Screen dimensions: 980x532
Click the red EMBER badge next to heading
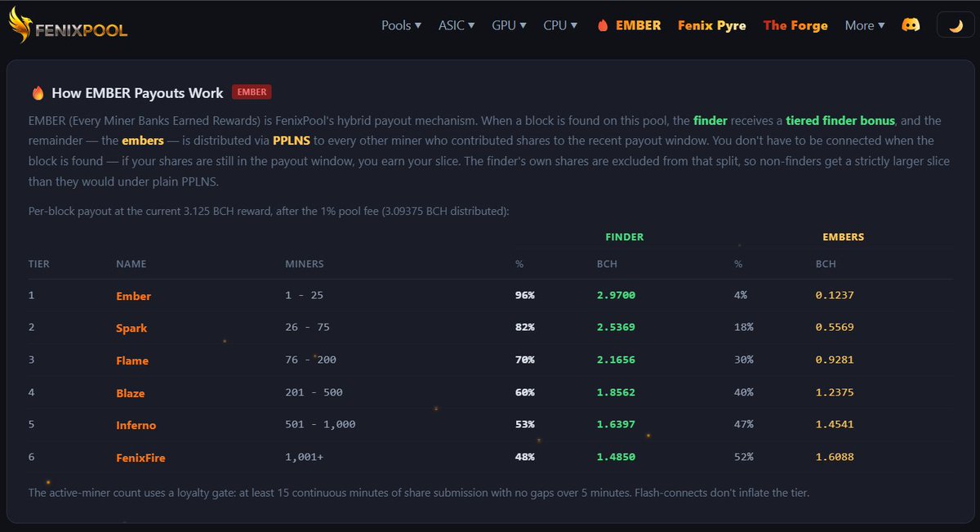pos(252,92)
